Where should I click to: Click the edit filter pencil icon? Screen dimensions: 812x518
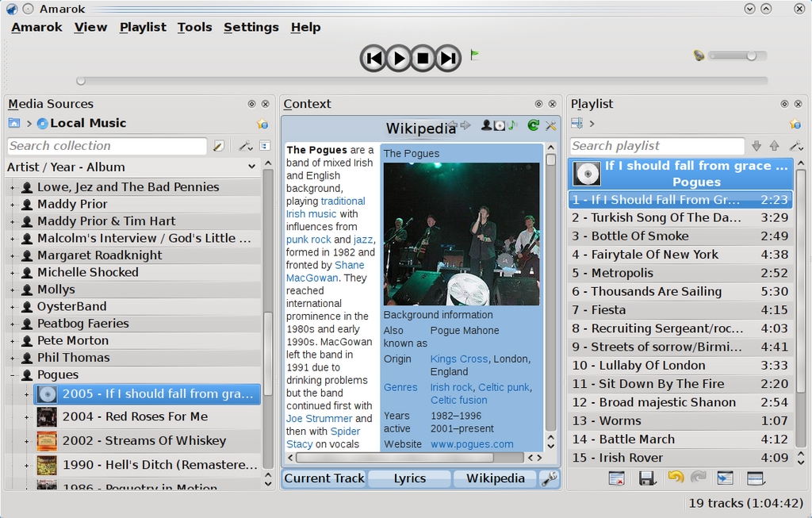pos(219,146)
